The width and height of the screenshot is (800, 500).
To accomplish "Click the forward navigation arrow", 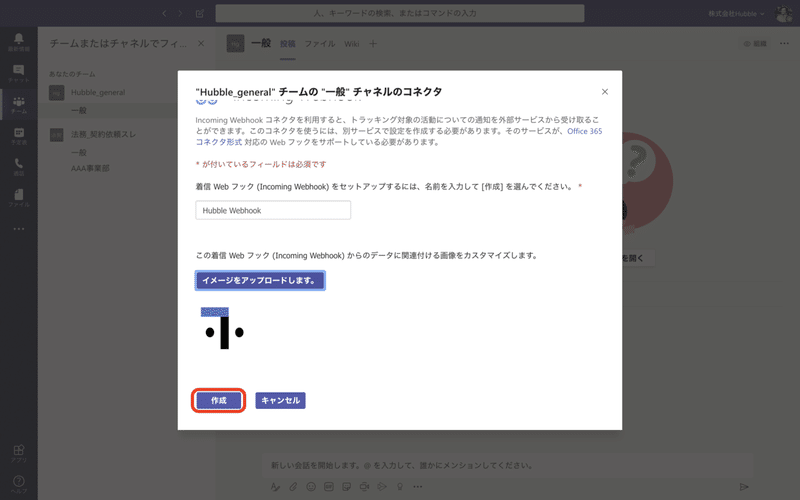I will pos(180,14).
